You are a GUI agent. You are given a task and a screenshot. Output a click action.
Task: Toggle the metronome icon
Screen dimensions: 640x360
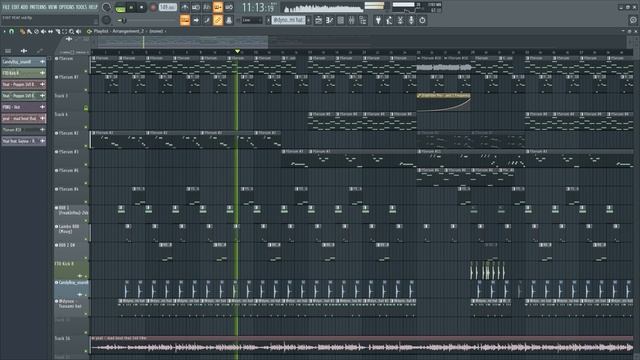pyautogui.click(x=184, y=7)
